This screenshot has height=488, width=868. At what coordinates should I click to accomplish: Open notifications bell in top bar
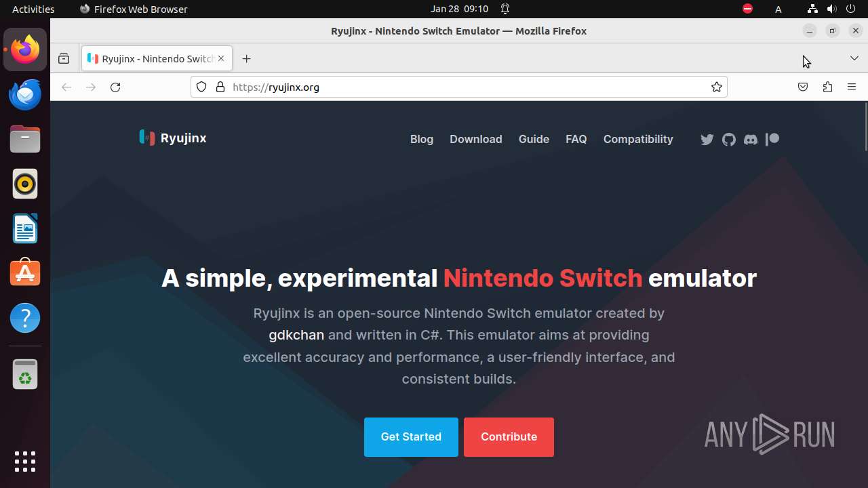(x=505, y=9)
